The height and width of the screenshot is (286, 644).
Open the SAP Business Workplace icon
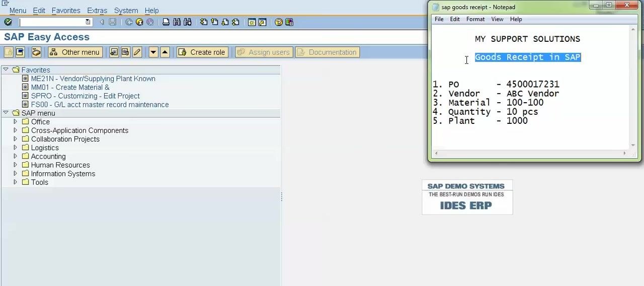[x=36, y=52]
